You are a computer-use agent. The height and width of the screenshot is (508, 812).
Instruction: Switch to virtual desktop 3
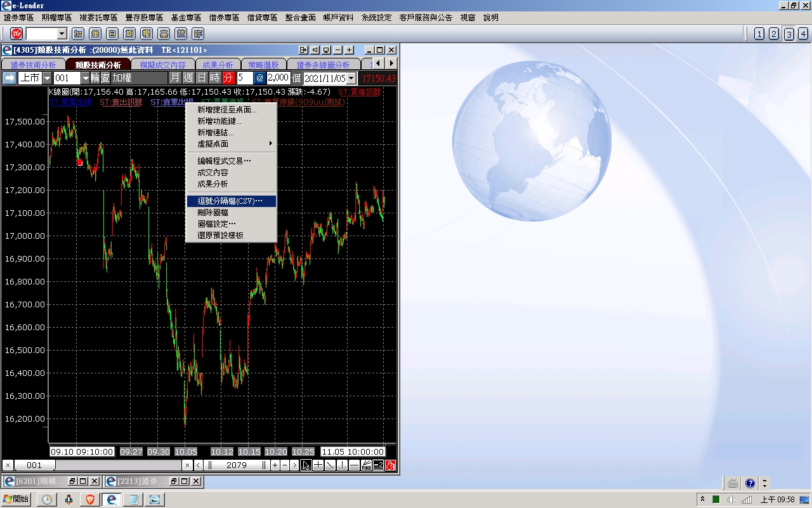[x=789, y=34]
